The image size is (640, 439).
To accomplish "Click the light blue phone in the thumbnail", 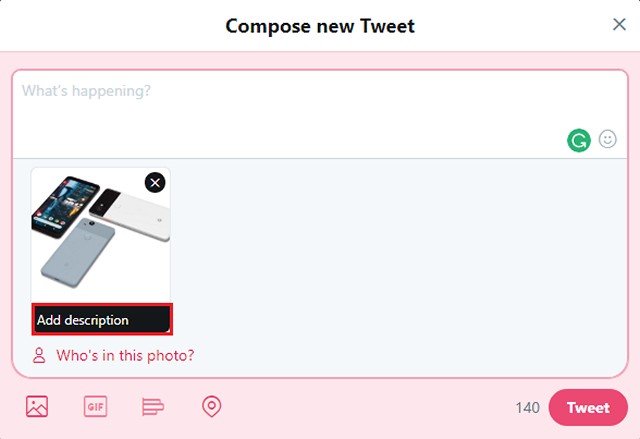I will [x=78, y=252].
